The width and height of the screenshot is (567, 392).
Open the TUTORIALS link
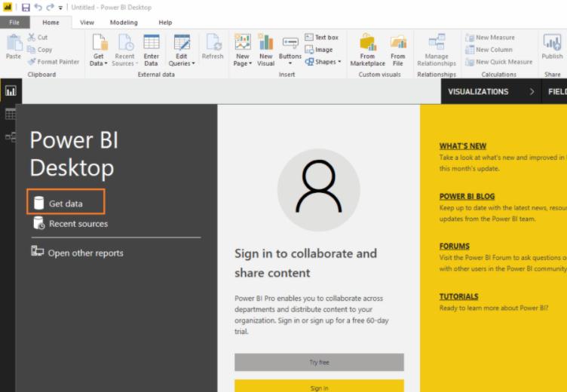click(458, 296)
